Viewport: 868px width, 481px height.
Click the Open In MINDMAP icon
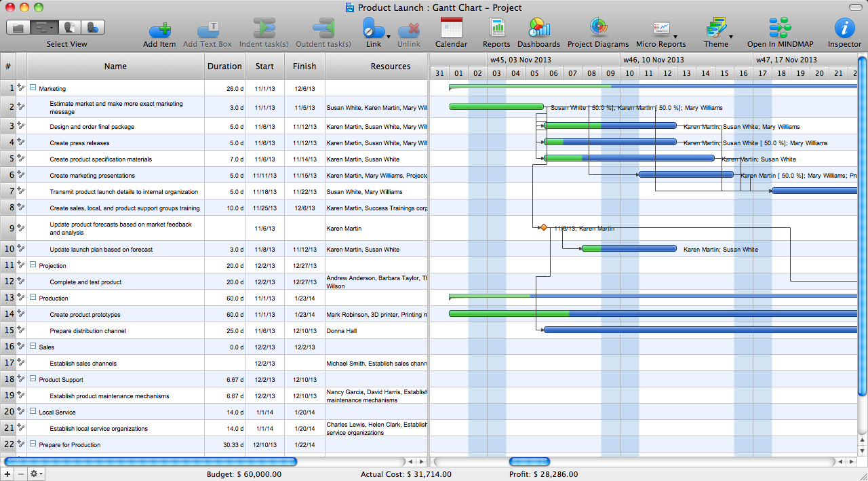(779, 28)
